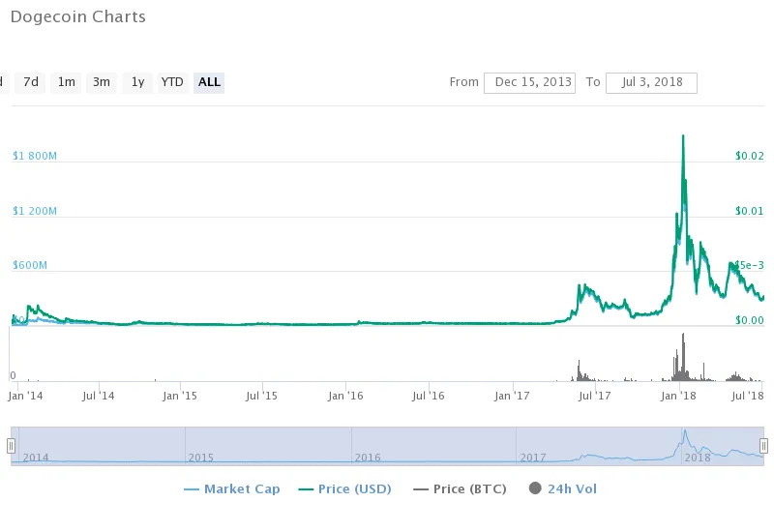Click the $1 200M axis label
This screenshot has width=774, height=532.
point(35,211)
